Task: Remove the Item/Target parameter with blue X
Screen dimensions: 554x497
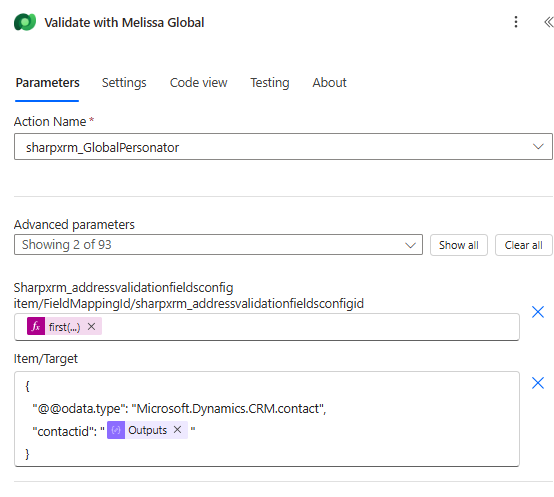Action: pos(538,383)
